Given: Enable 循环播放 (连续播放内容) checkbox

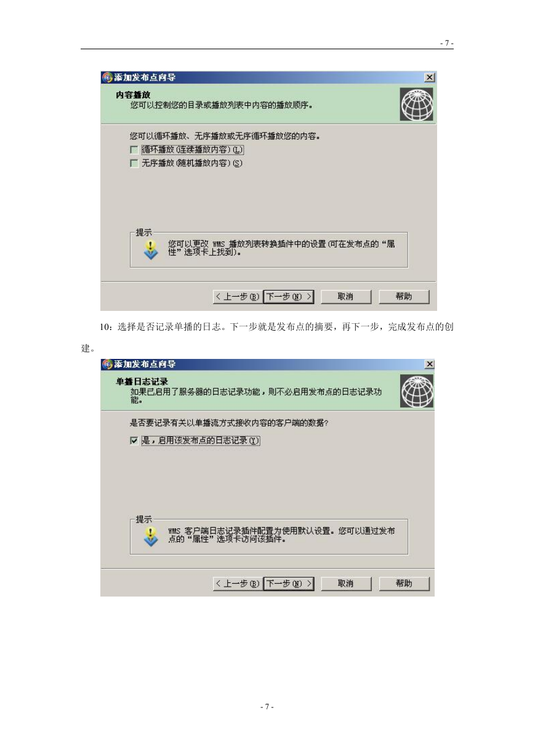Looking at the screenshot, I should 134,150.
